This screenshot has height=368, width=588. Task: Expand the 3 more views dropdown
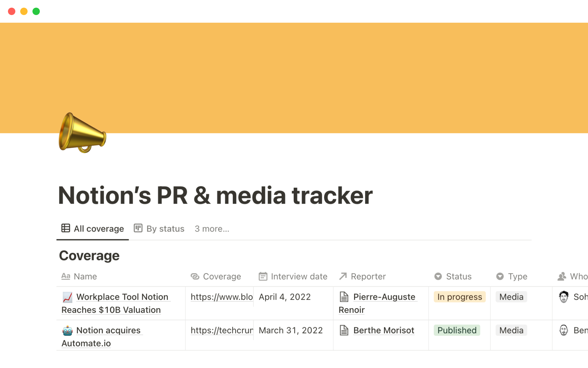(x=212, y=229)
